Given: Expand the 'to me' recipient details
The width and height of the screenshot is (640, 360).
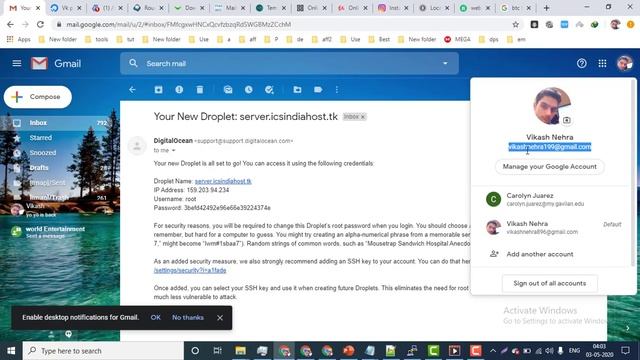Looking at the screenshot, I should click(x=173, y=151).
